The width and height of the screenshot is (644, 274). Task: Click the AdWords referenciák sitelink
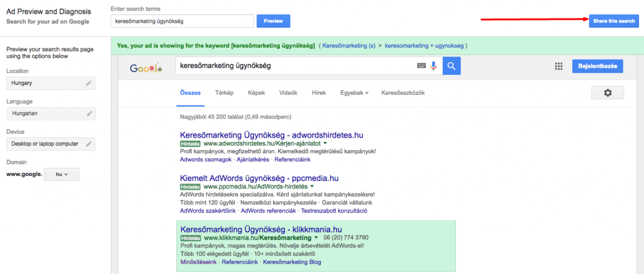click(x=268, y=211)
